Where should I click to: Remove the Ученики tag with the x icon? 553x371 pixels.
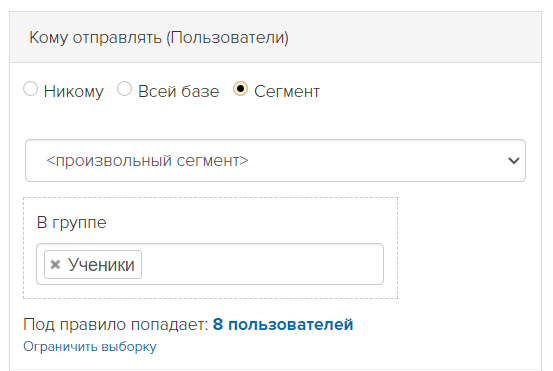55,264
